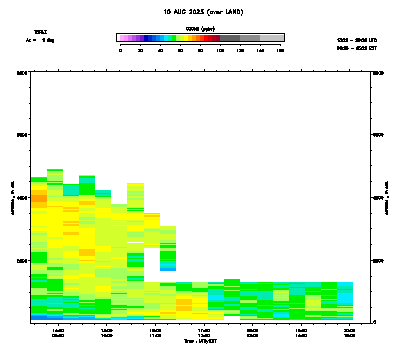Click the UTC time range label at top right
Viewport: 400px width, 360px height.
[x=357, y=40]
